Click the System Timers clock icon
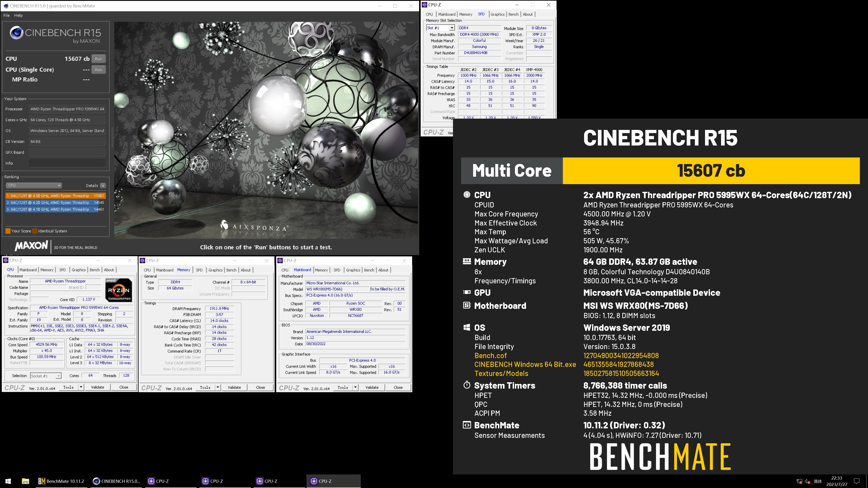 (467, 385)
